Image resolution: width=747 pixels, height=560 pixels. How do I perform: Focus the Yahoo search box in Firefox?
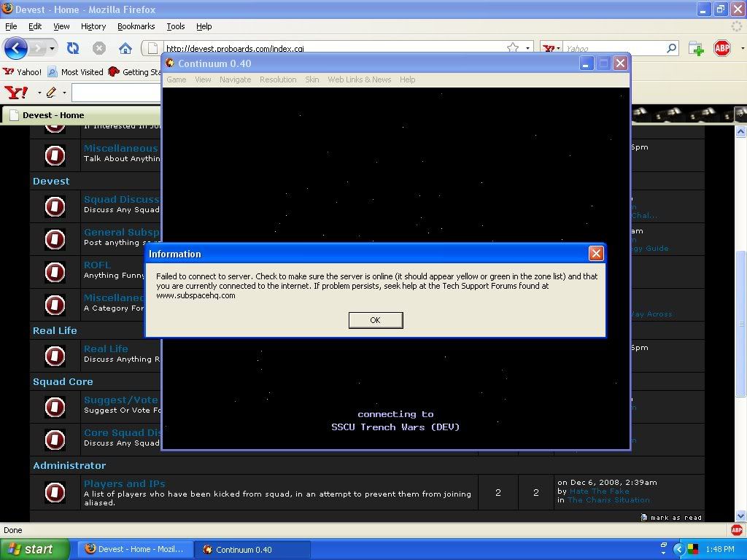[x=614, y=48]
